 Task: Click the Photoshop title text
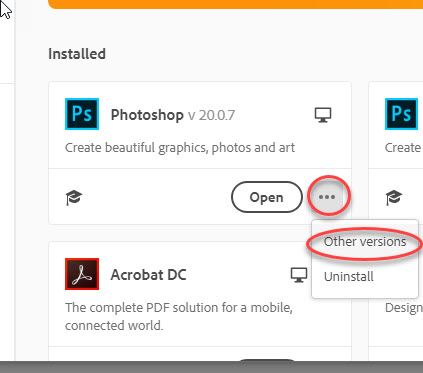pos(147,115)
